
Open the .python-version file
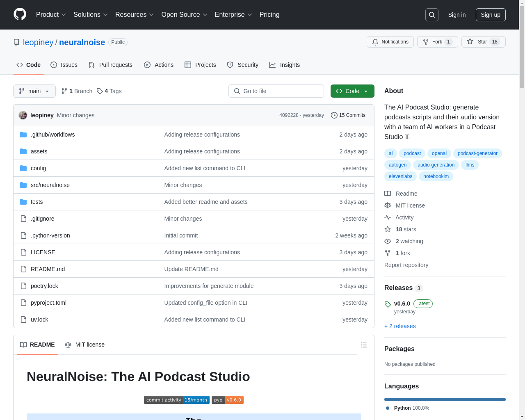[x=50, y=235]
